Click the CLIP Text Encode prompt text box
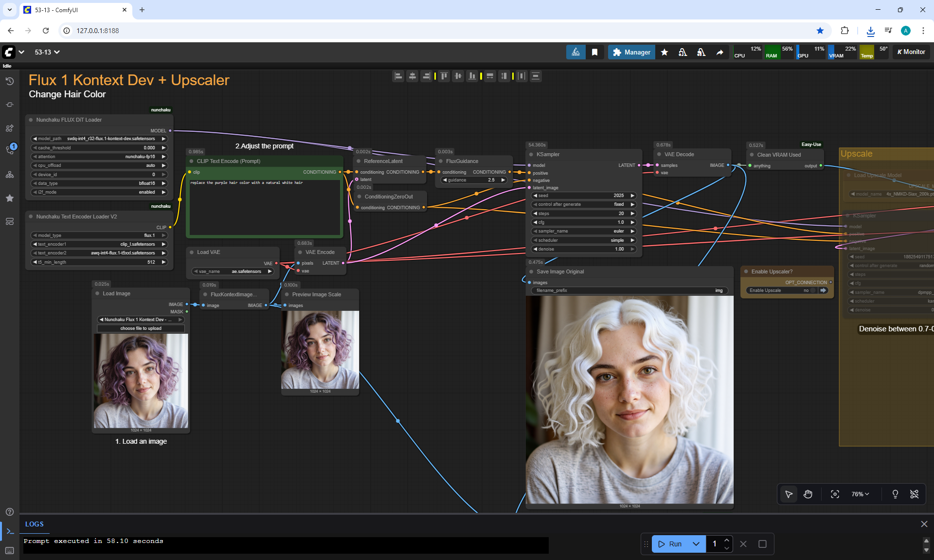Image resolution: width=934 pixels, height=560 pixels. 265,208
